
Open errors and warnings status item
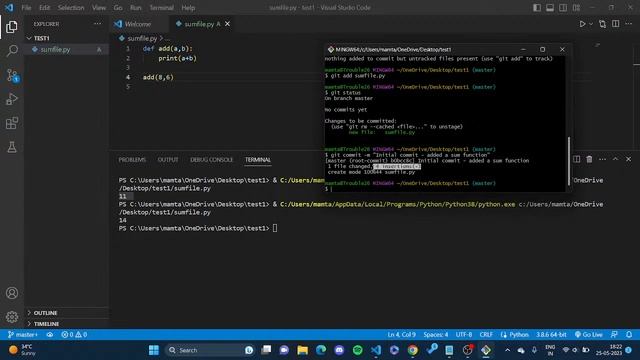tap(74, 335)
